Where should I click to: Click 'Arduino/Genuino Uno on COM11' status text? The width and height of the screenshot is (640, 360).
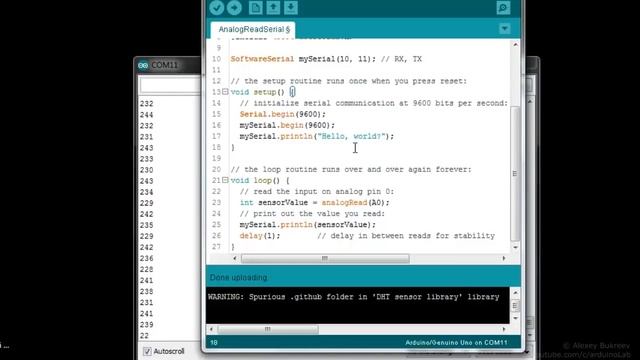click(x=456, y=343)
